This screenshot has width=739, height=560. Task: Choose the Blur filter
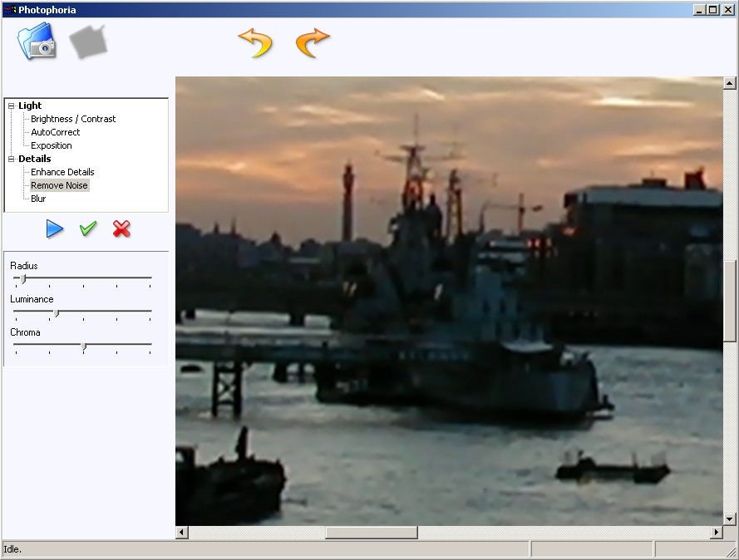click(x=38, y=199)
